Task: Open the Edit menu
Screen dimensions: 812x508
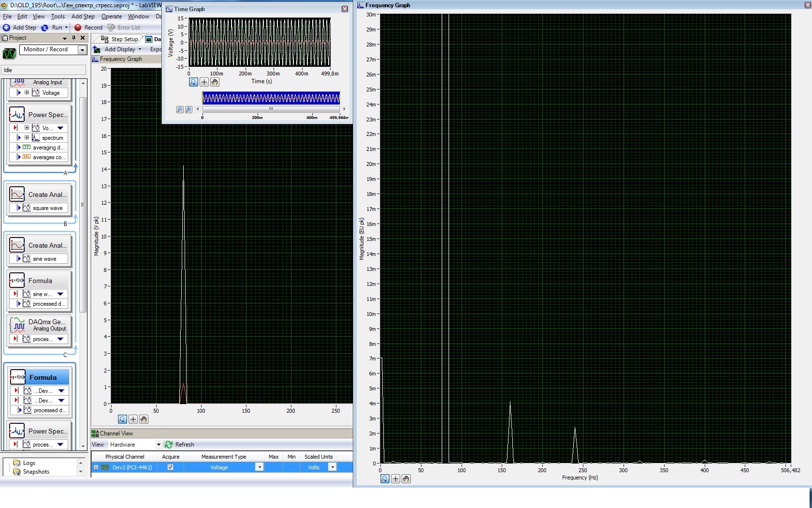Action: [x=22, y=16]
